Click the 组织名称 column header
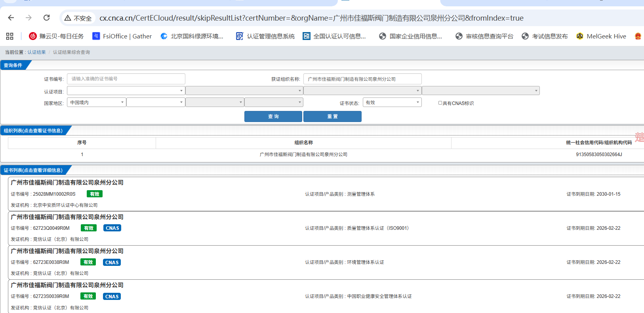The height and width of the screenshot is (313, 644). coord(304,143)
